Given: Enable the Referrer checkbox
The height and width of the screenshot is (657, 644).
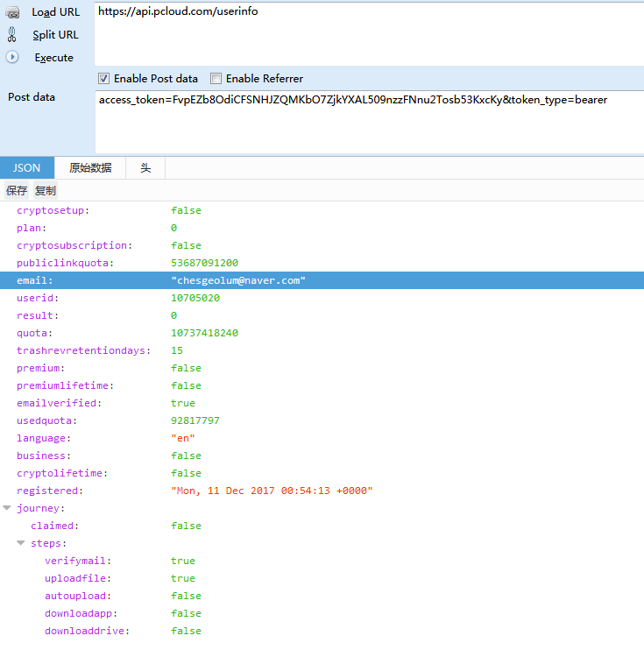Looking at the screenshot, I should click(x=216, y=79).
